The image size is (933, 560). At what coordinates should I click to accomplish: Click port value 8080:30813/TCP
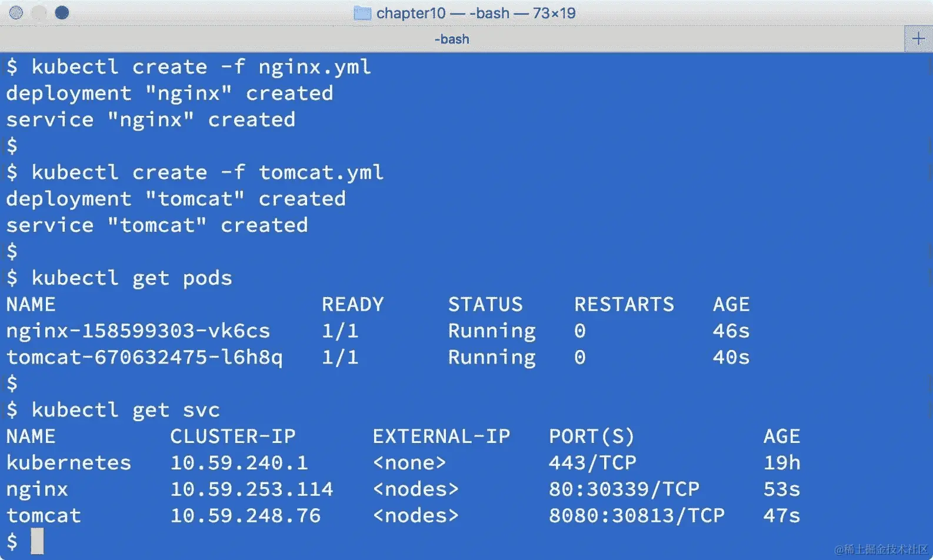pyautogui.click(x=637, y=516)
